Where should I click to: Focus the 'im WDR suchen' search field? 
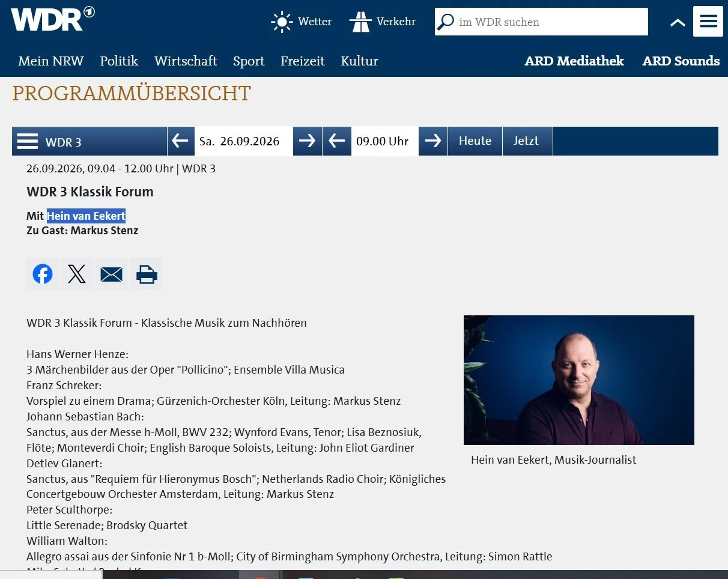(541, 22)
